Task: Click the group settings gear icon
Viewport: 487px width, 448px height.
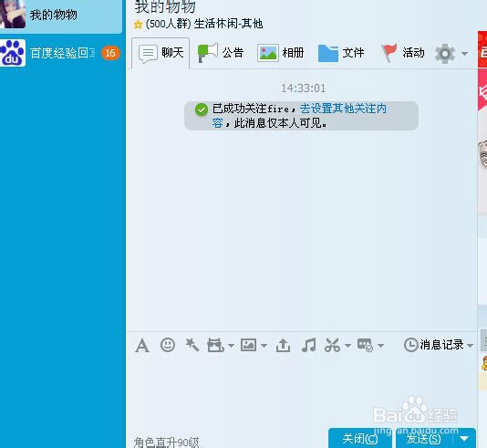Action: click(445, 54)
